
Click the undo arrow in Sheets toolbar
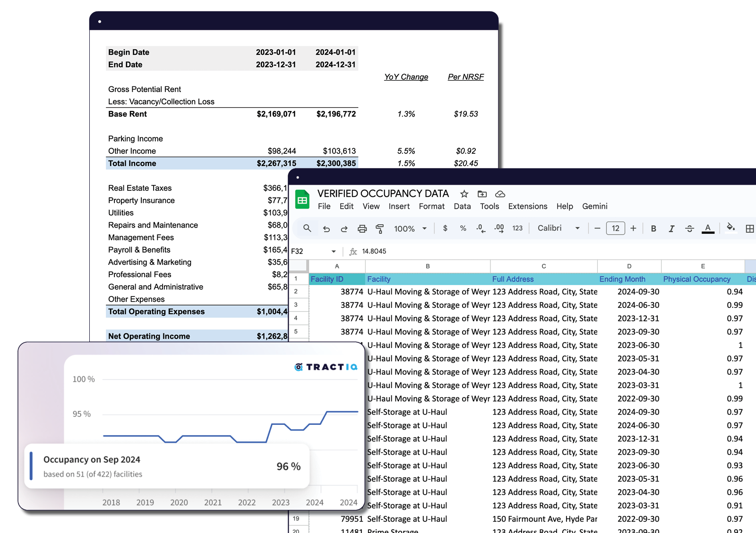coord(326,228)
